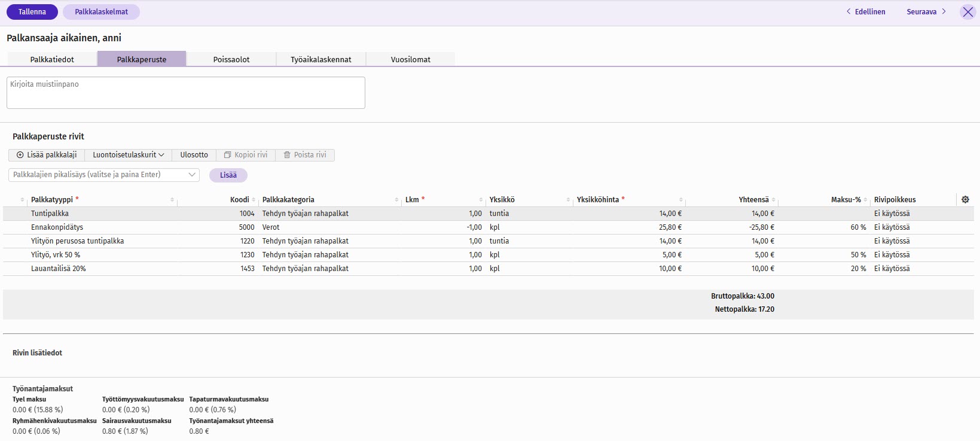Select Ylityön perusosa tuntipalkka row name
This screenshot has width=980, height=441.
point(78,241)
